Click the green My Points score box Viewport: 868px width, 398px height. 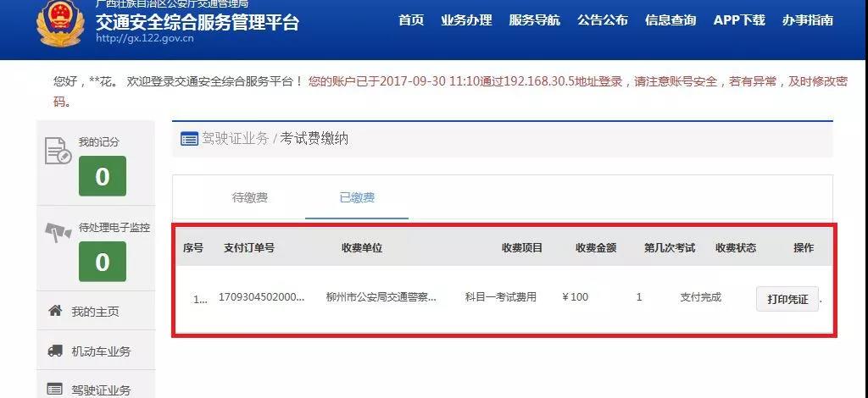[103, 176]
